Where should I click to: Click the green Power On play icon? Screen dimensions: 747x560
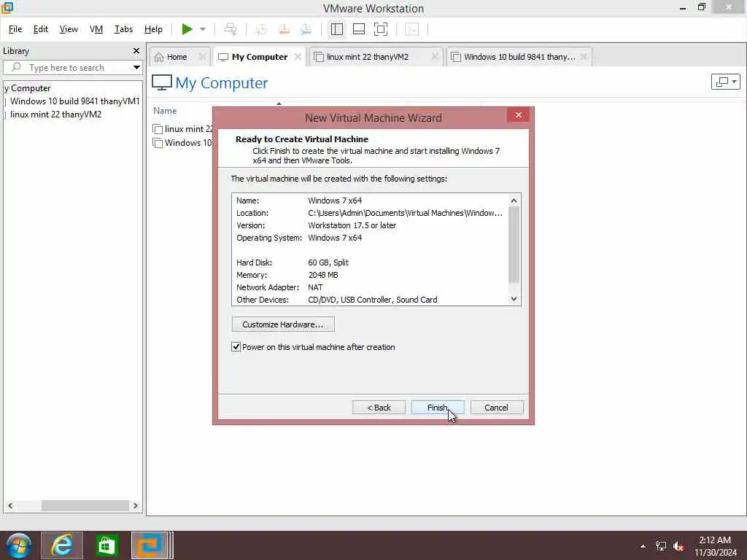tap(187, 29)
